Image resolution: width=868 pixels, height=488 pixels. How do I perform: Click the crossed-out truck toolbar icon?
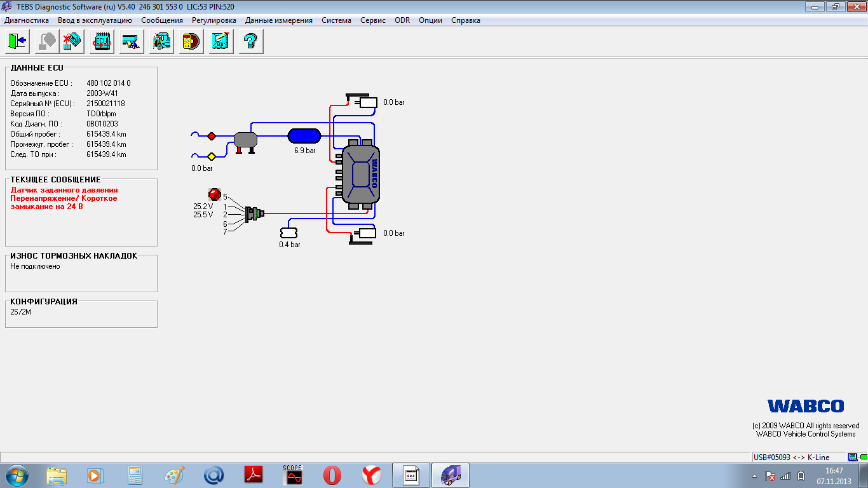point(161,42)
